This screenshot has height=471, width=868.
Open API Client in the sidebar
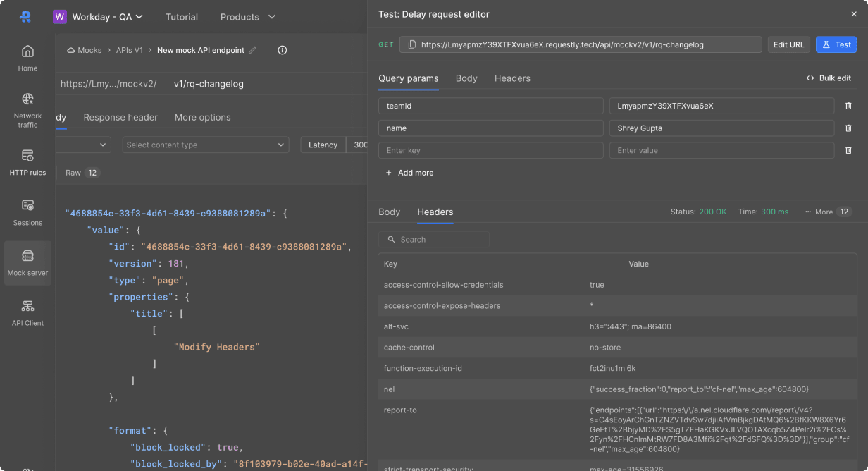pos(27,313)
